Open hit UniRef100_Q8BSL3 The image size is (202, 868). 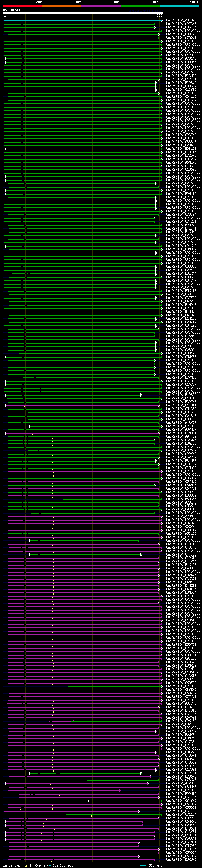[x=181, y=142]
